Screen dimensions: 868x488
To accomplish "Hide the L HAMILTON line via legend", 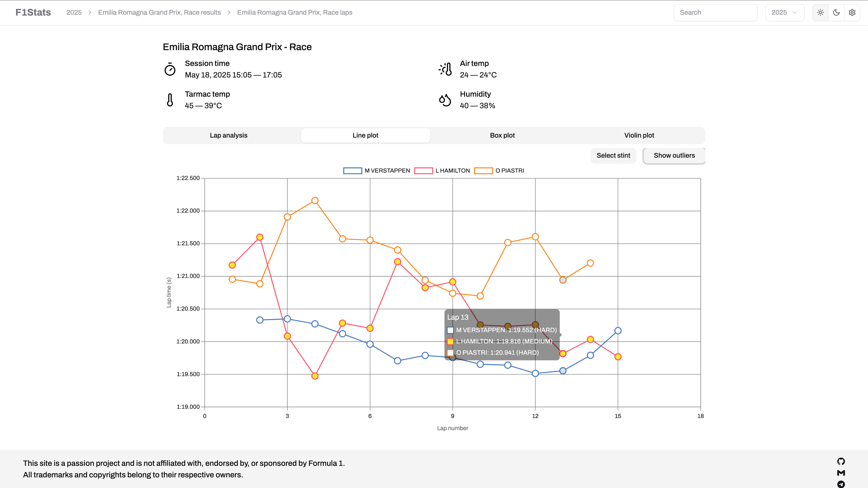I will point(449,170).
